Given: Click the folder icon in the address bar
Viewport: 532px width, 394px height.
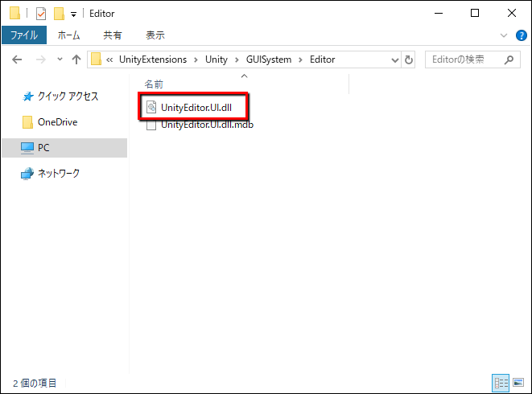Looking at the screenshot, I should point(97,60).
